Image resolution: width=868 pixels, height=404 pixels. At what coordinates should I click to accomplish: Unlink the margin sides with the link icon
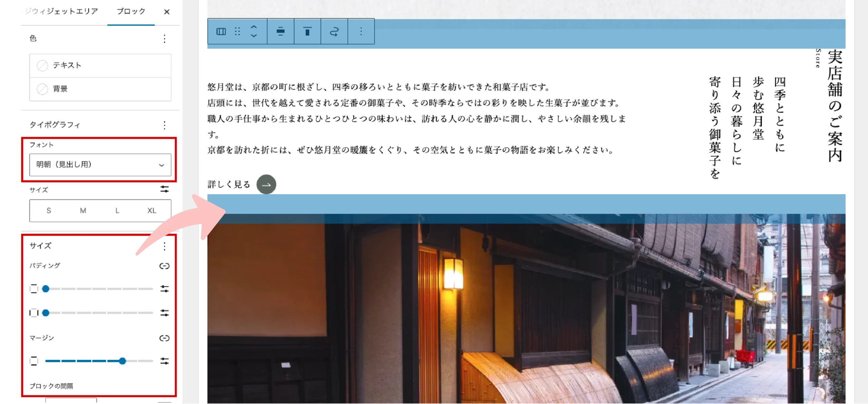(164, 338)
